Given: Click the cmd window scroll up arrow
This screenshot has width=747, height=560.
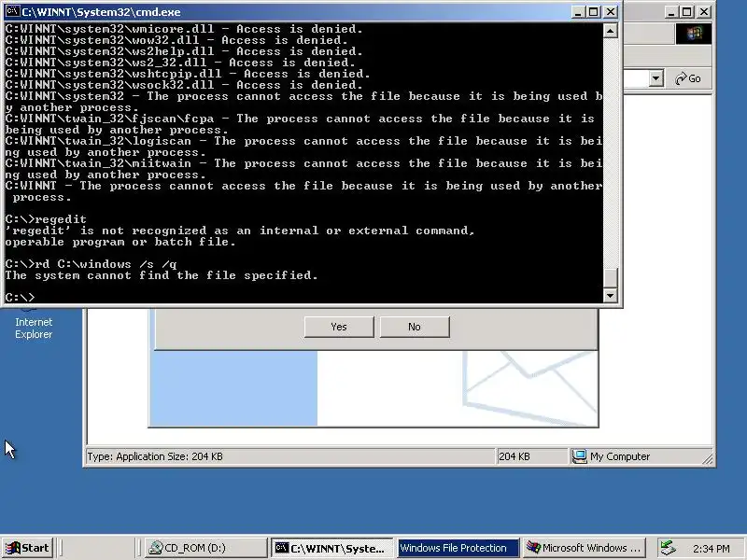Looking at the screenshot, I should click(611, 31).
